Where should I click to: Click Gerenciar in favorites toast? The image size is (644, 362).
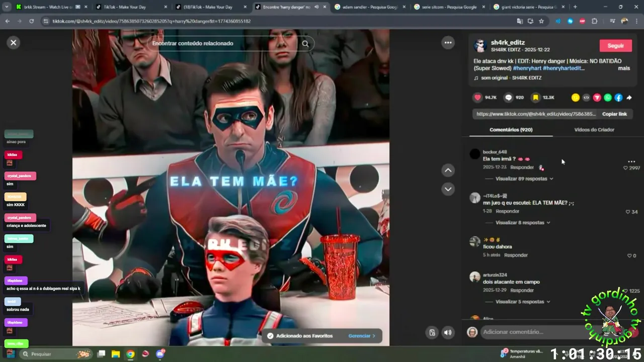[x=362, y=336]
